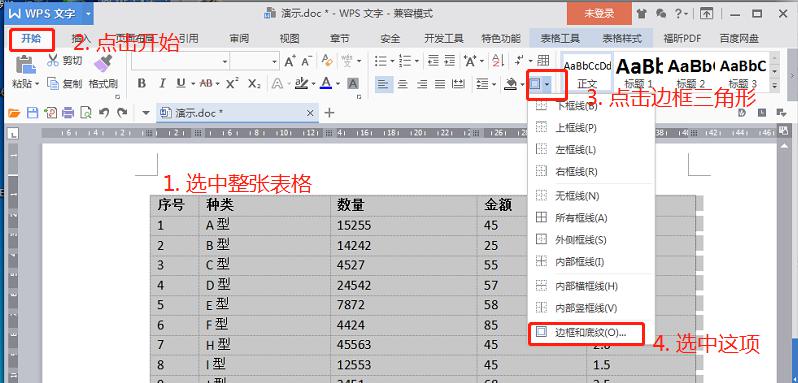
Task: Choose 外侧框线(S) from the border menu
Action: (x=591, y=240)
